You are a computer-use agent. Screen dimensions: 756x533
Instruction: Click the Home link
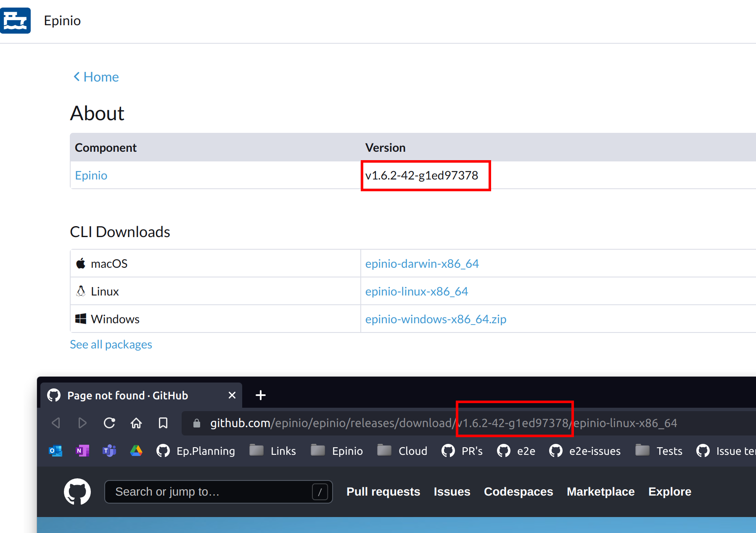point(96,77)
